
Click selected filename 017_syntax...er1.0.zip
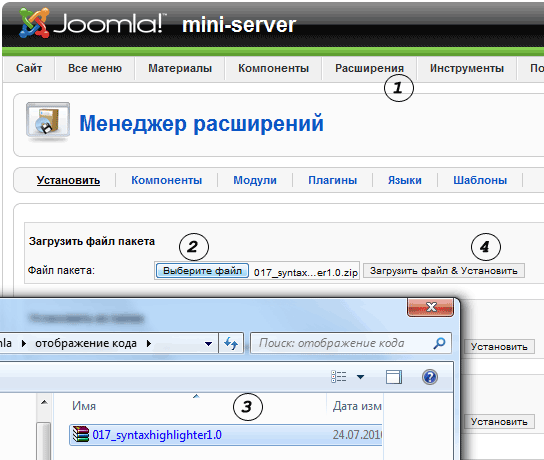(x=306, y=273)
